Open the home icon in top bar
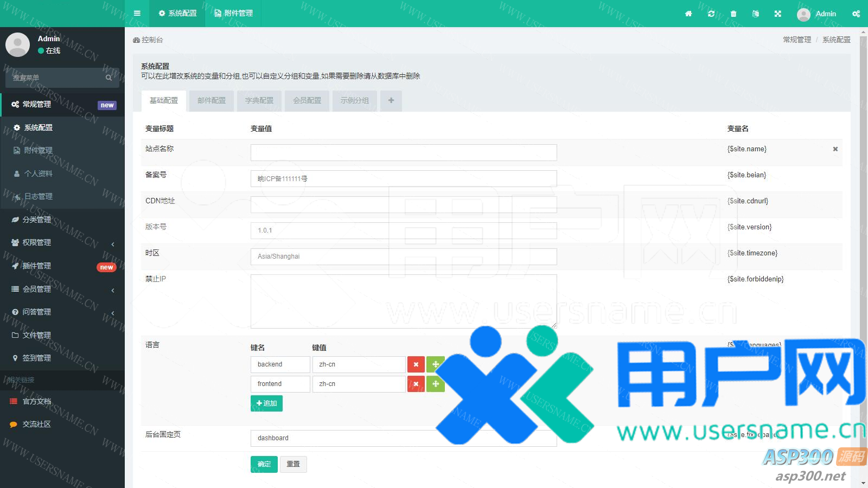Image resolution: width=868 pixels, height=488 pixels. tap(688, 14)
